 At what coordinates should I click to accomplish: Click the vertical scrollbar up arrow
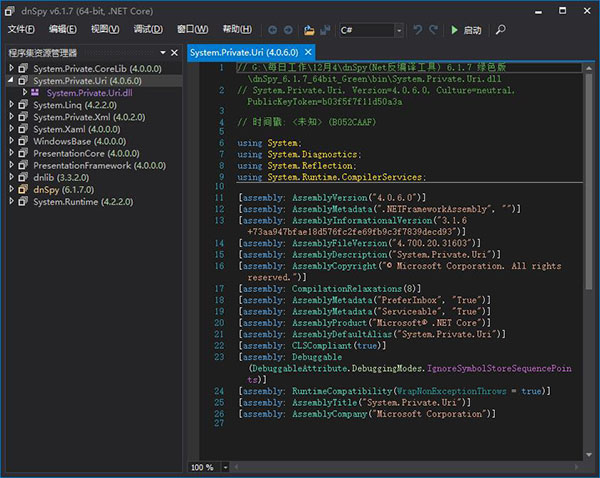(589, 68)
